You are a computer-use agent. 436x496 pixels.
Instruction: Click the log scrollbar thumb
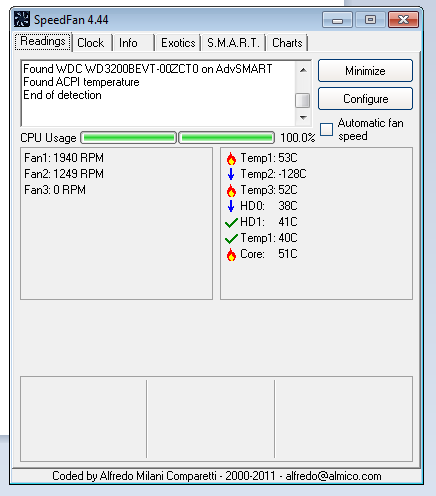303,100
